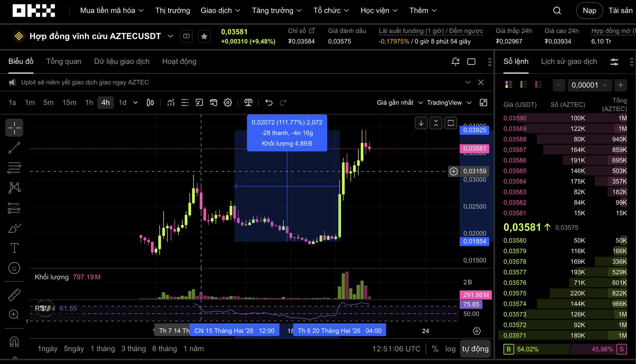Image resolution: width=636 pixels, height=364 pixels.
Task: Select the text annotation tool
Action: click(x=14, y=248)
